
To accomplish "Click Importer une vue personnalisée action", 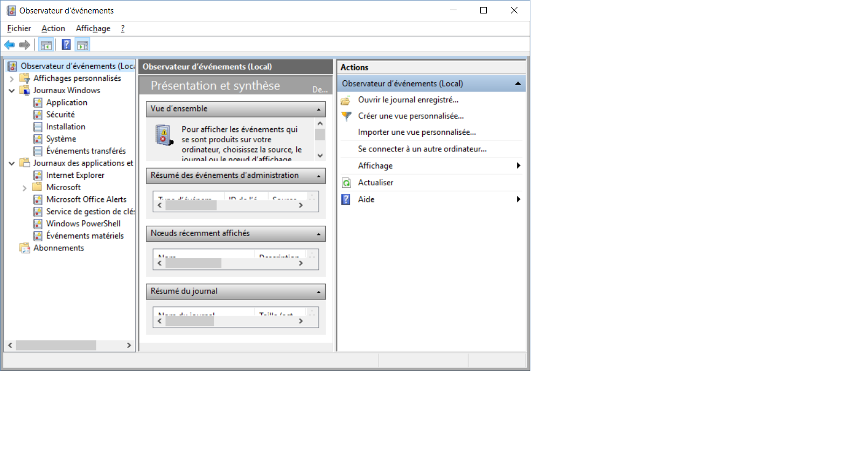I will 417,133.
